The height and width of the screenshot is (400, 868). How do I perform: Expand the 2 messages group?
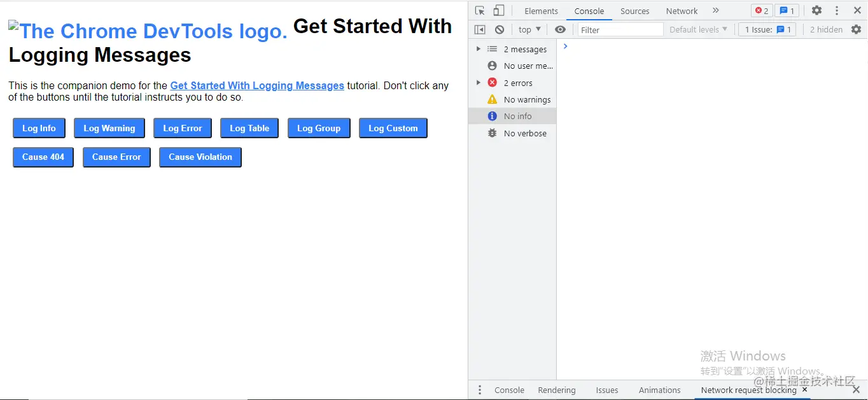[479, 49]
